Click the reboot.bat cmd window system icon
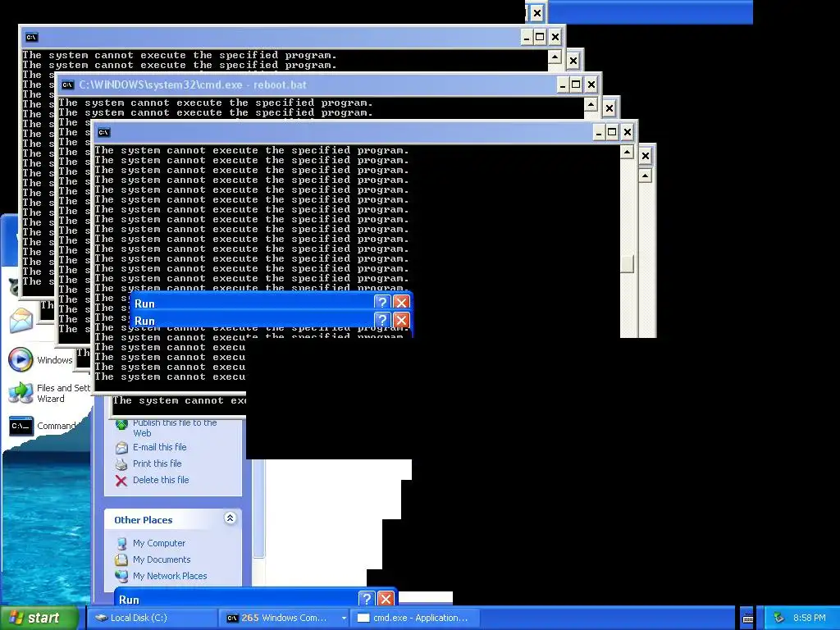 click(x=67, y=84)
